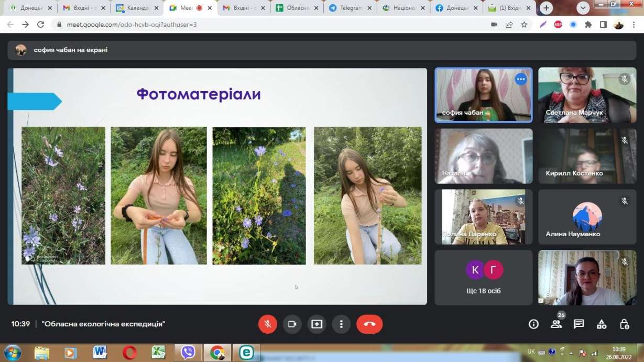644x362 pixels.
Task: Select the Светлана Марчук video tile
Action: pos(587,95)
